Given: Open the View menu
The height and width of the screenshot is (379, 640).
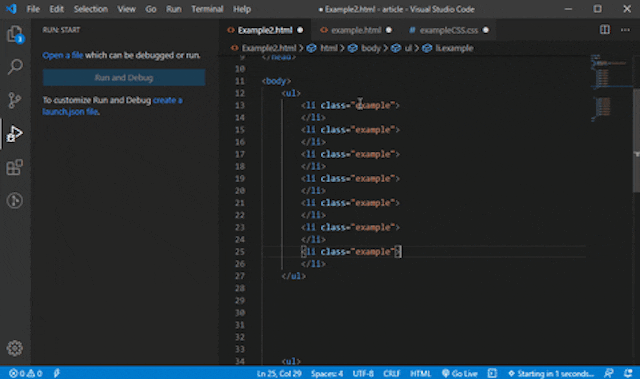Looking at the screenshot, I should (127, 9).
